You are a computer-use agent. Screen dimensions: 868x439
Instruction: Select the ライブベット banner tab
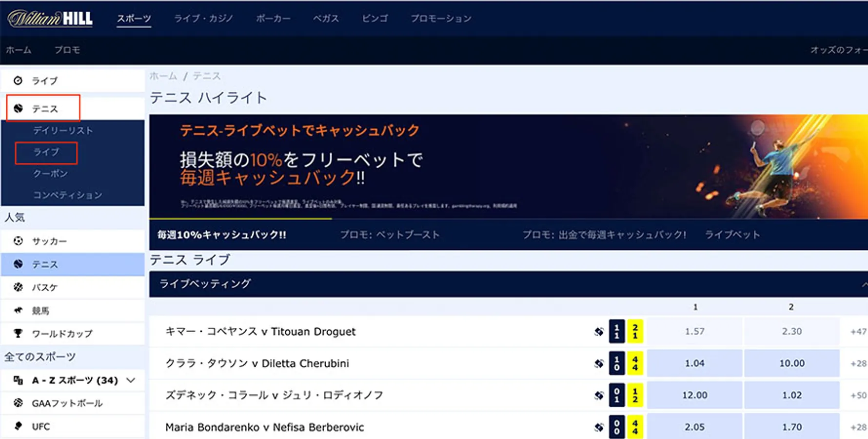(x=732, y=235)
